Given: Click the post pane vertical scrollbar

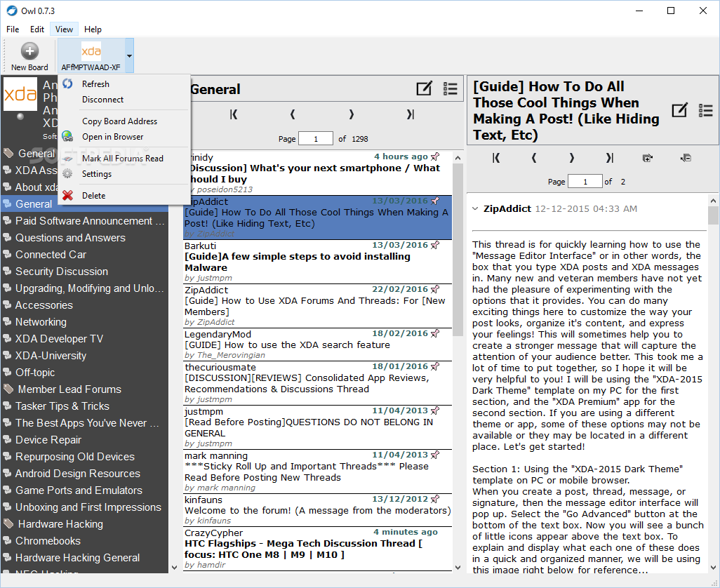Looking at the screenshot, I should [x=713, y=215].
